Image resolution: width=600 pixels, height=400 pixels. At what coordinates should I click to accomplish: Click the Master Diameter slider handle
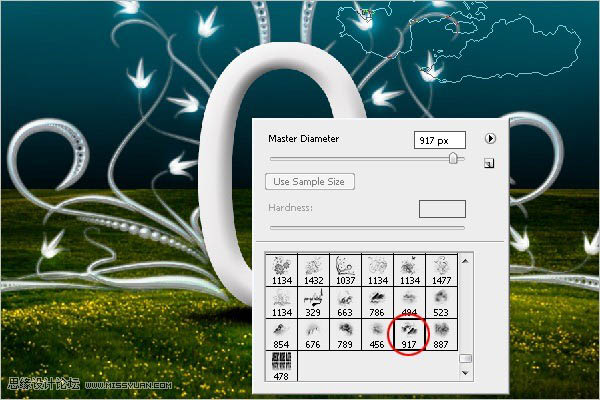click(x=453, y=158)
